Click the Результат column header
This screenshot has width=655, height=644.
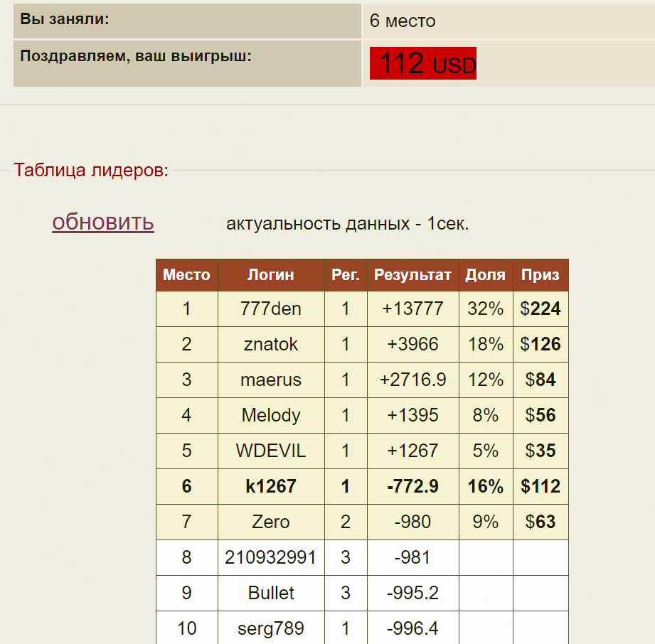(412, 275)
